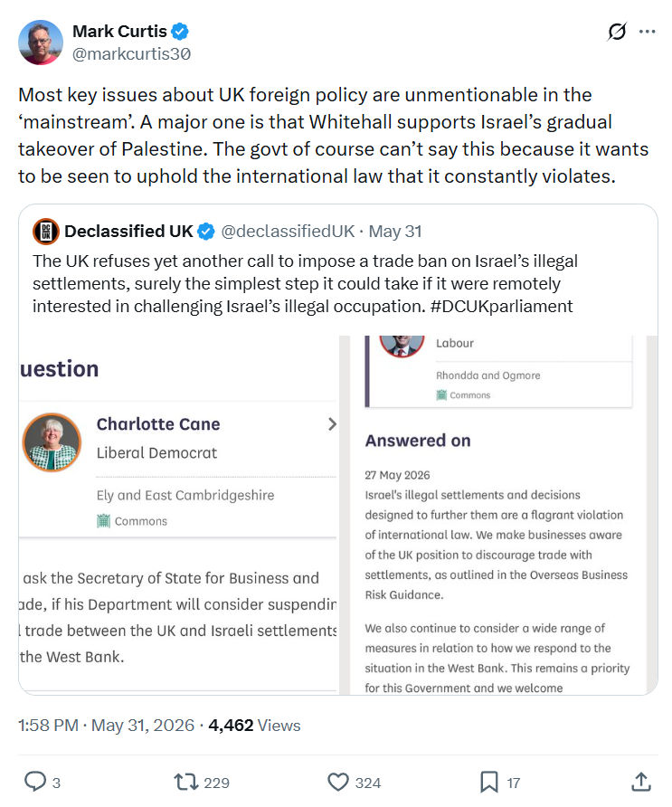
Task: Click the Grok slashed-circle icon
Action: pos(617,32)
